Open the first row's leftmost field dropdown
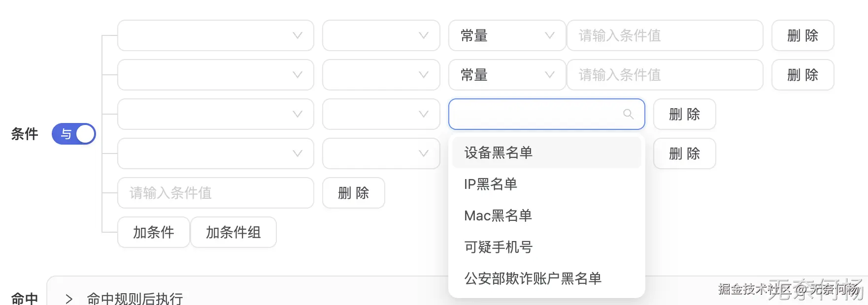Image resolution: width=868 pixels, height=305 pixels. [x=215, y=35]
